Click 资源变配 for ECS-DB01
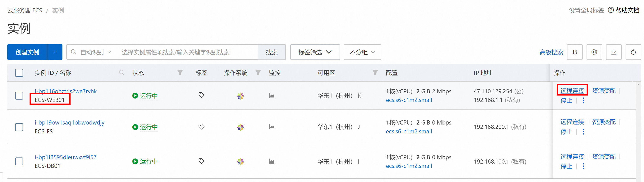Image resolution: width=644 pixels, height=182 pixels. 604,156
